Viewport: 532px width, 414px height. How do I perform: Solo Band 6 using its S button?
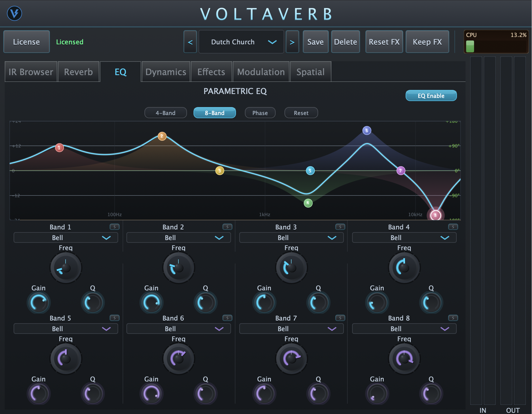(227, 318)
